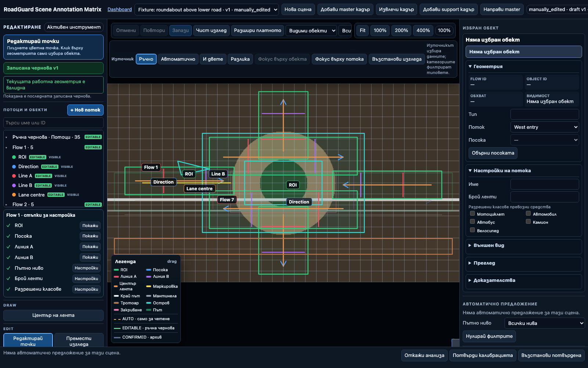Click the green ROI dot in Flow 1

point(14,157)
